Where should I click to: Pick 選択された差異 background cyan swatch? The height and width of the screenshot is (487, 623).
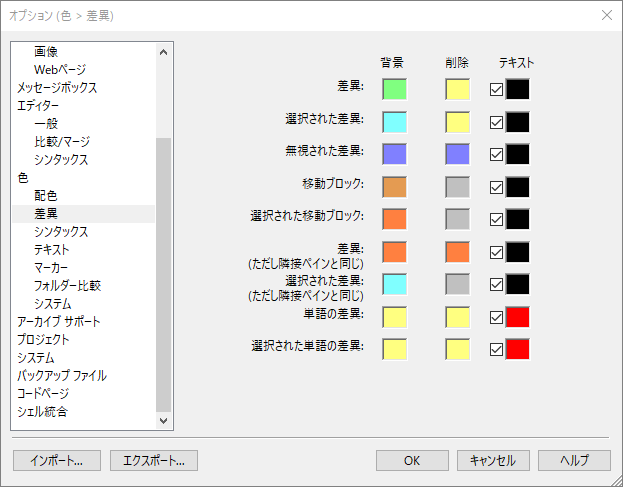pyautogui.click(x=395, y=122)
